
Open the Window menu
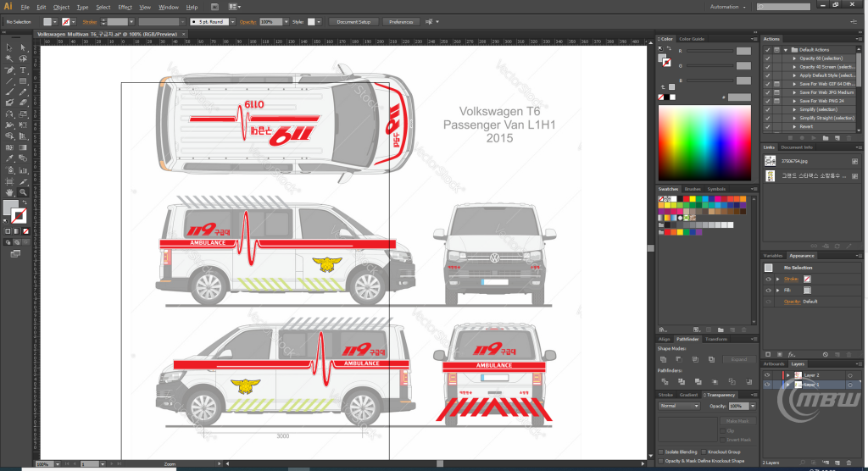[x=169, y=7]
